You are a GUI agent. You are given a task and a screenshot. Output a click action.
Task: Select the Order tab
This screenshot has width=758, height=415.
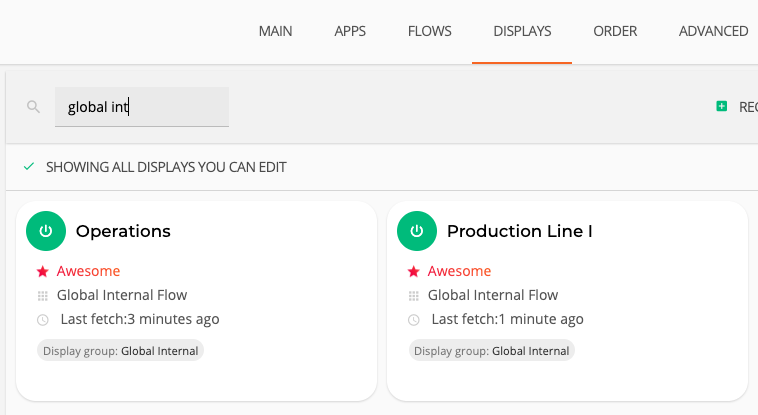click(615, 31)
